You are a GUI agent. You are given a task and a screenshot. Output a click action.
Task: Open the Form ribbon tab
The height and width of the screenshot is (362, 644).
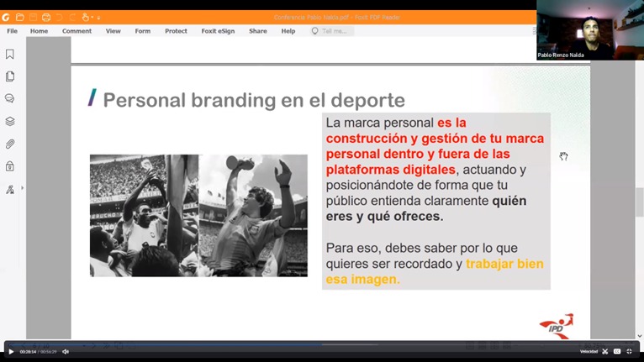[143, 31]
